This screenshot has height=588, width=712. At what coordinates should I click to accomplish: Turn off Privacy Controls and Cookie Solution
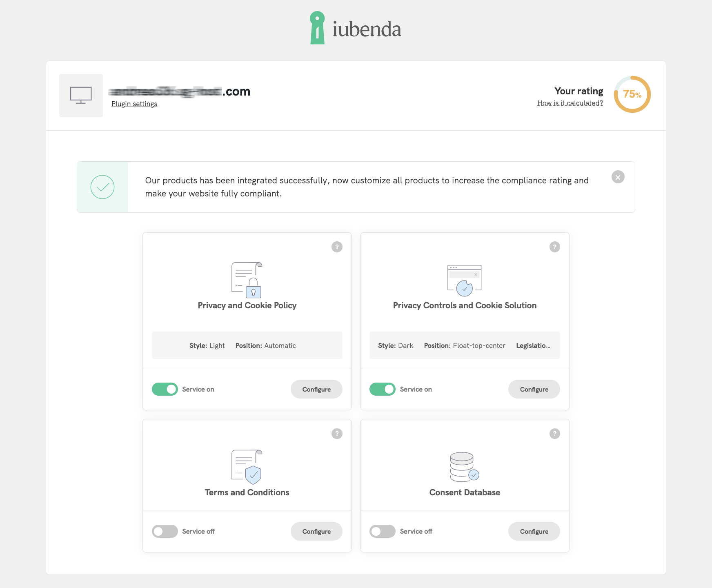383,389
